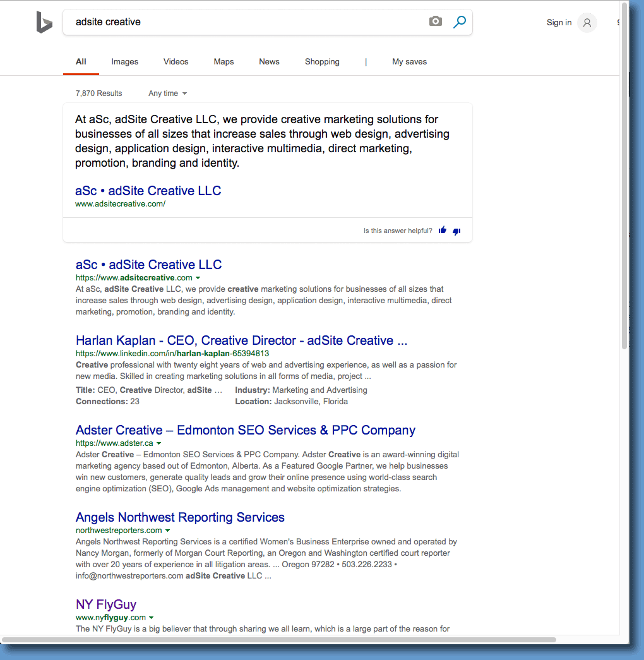The width and height of the screenshot is (644, 660).
Task: Click the northwestreporters.com URL text
Action: click(x=119, y=531)
